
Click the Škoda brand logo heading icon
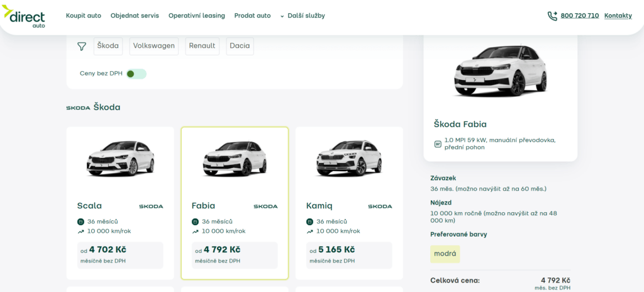click(x=78, y=108)
